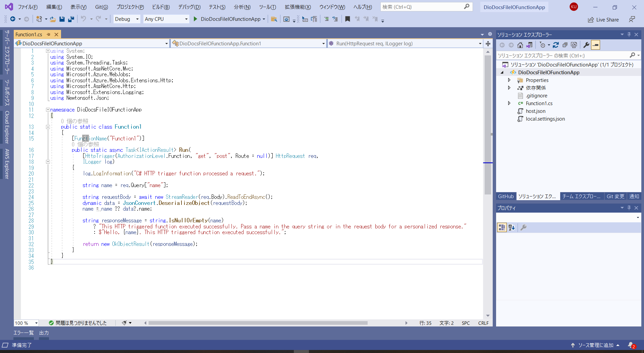Collapse the Function1 class outlining block

click(x=48, y=127)
